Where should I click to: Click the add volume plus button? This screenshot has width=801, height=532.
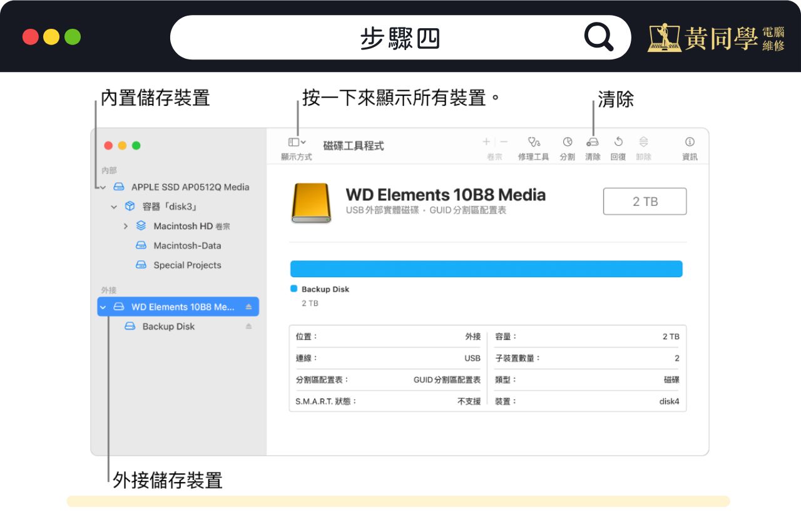[486, 142]
